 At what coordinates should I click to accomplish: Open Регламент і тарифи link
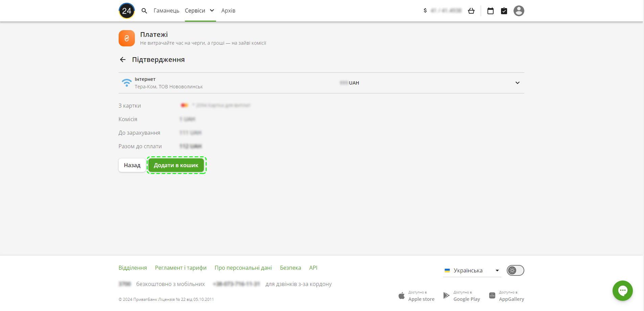point(181,268)
